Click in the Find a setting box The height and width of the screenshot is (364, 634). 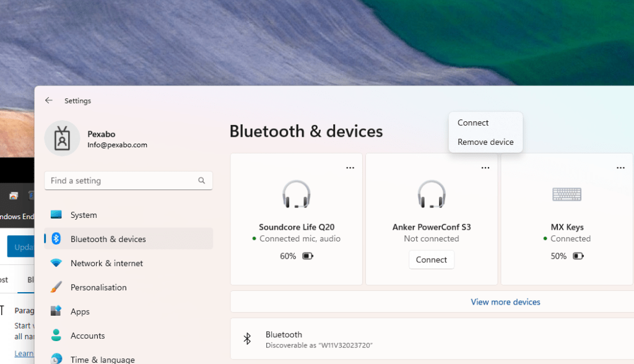click(x=129, y=180)
